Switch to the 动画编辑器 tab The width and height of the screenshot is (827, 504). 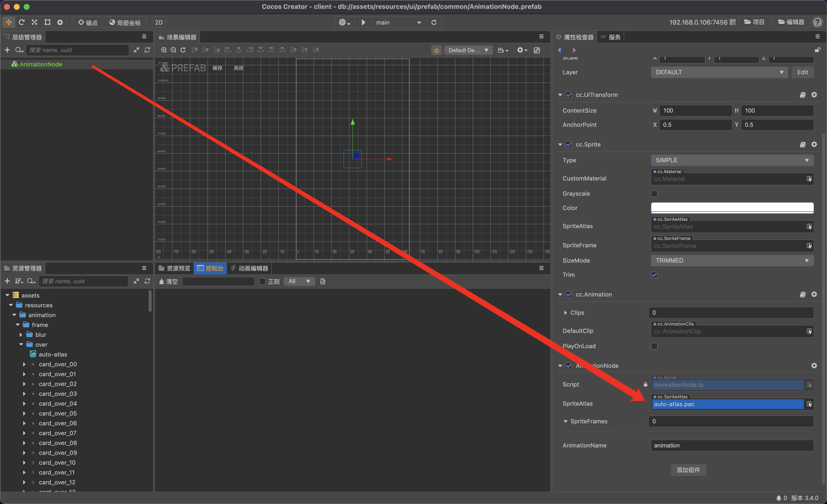coord(249,268)
